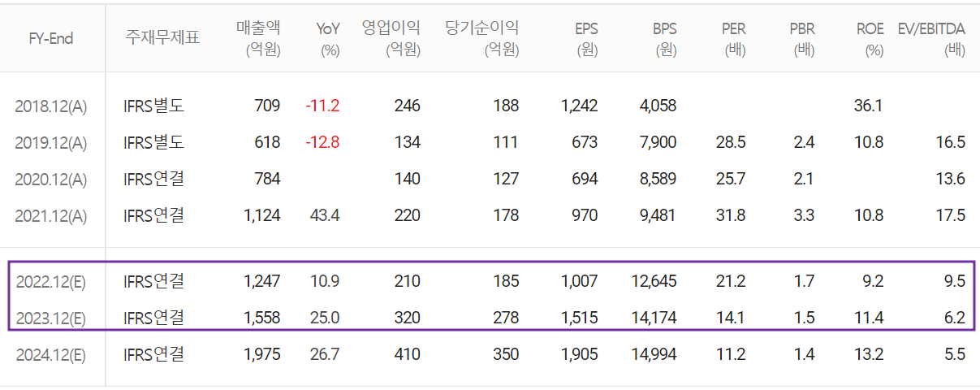Image resolution: width=980 pixels, height=390 pixels.
Task: Click IFRS별도 in the 2018.12(A) row
Action: pos(153,106)
